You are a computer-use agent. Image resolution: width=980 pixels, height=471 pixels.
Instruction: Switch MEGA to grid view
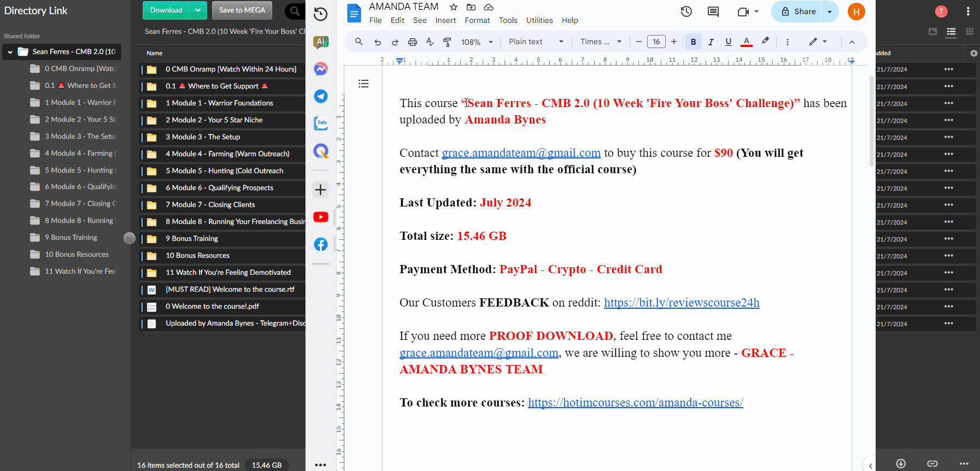[970, 32]
